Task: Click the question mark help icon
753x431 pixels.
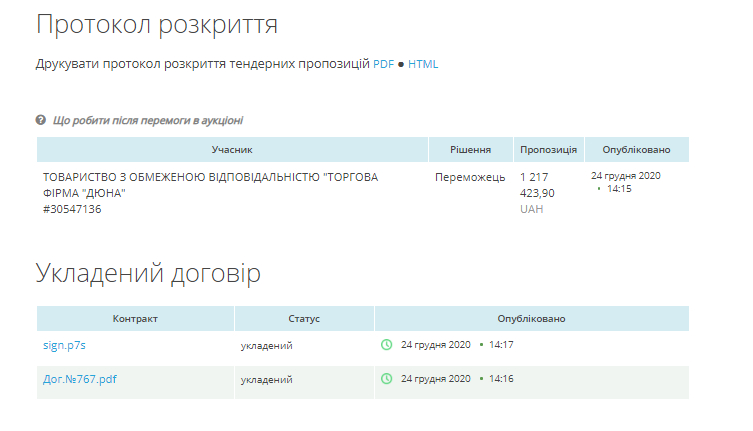Action: click(41, 120)
